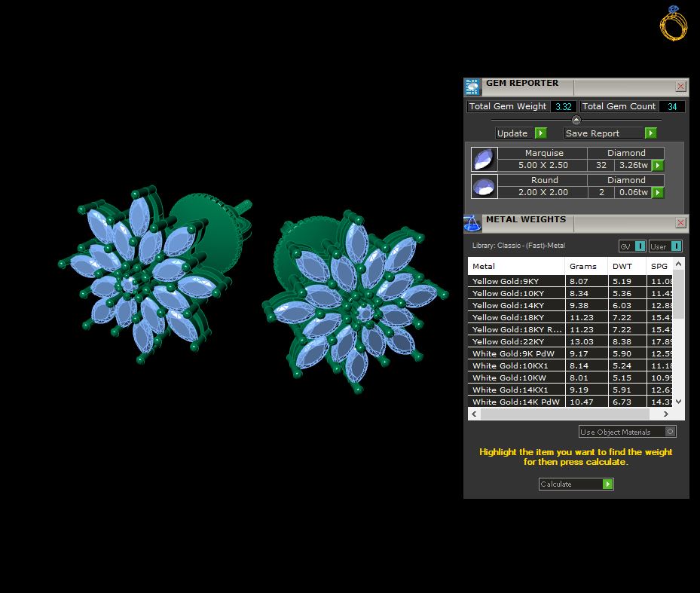Screen dimensions: 700x593
Task: Click the metal table's vertical scrollbar
Action: click(678, 333)
